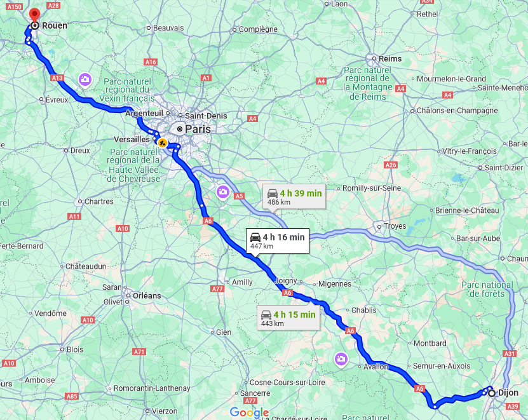Select the 4 h 15 min alternate route
Image resolution: width=528 pixels, height=420 pixels.
(x=288, y=318)
